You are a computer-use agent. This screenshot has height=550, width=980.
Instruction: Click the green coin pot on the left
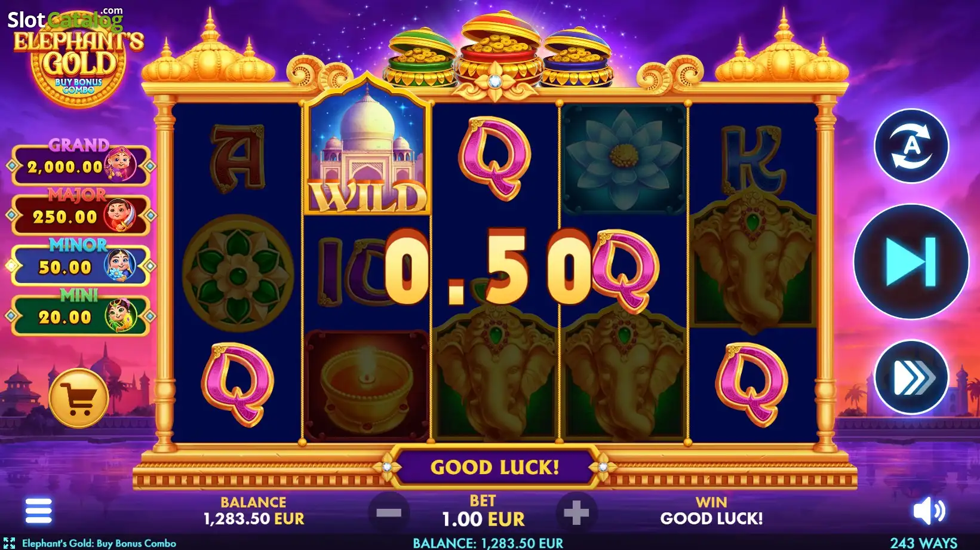click(x=421, y=58)
